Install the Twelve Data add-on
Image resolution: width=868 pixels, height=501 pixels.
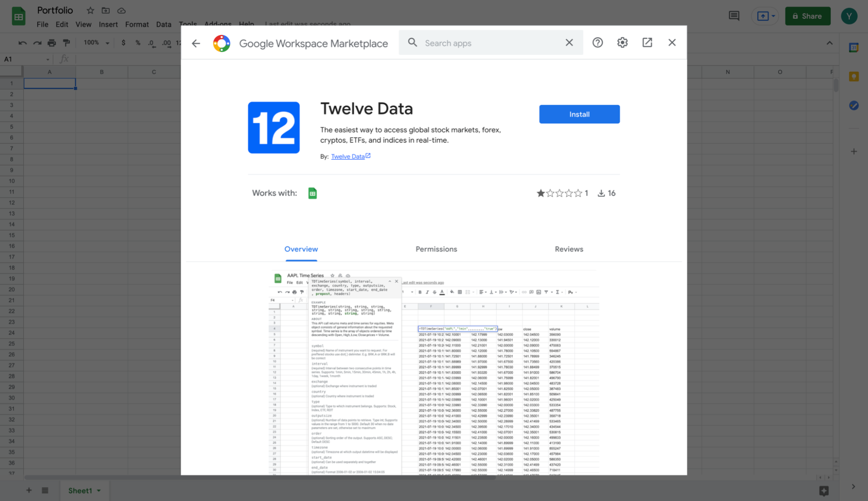[579, 114]
